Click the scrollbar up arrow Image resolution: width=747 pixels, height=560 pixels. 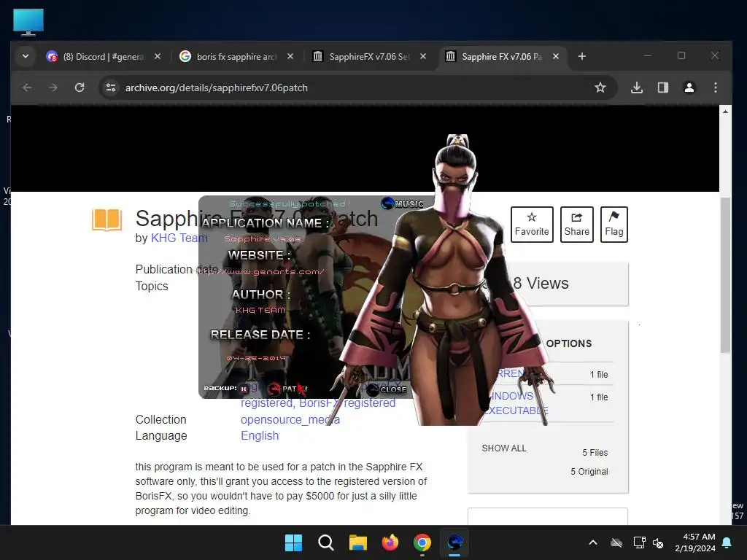tap(725, 112)
